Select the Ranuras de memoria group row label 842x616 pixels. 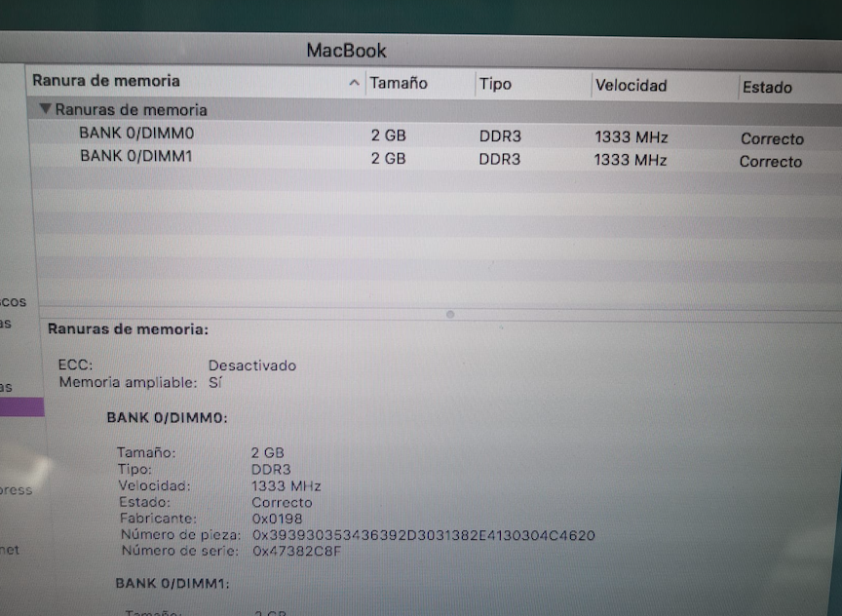[131, 109]
